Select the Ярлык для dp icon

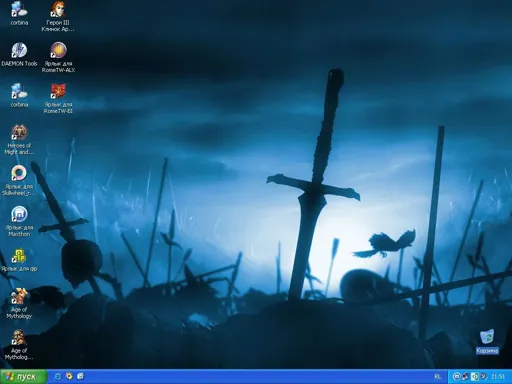click(x=19, y=260)
